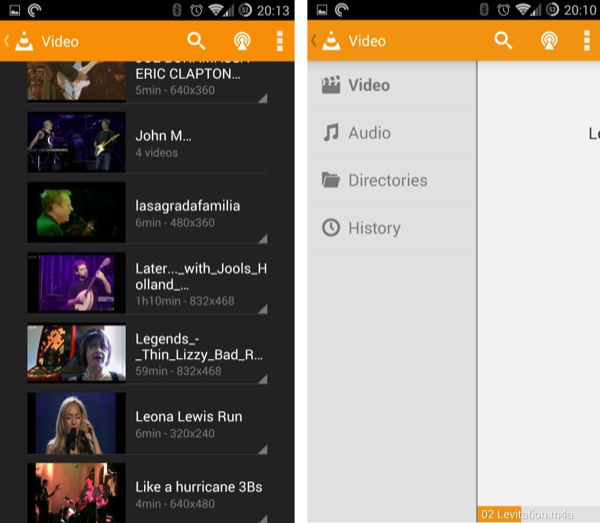
Task: Tap 'Leona Lewis Run' title text
Action: click(x=189, y=416)
